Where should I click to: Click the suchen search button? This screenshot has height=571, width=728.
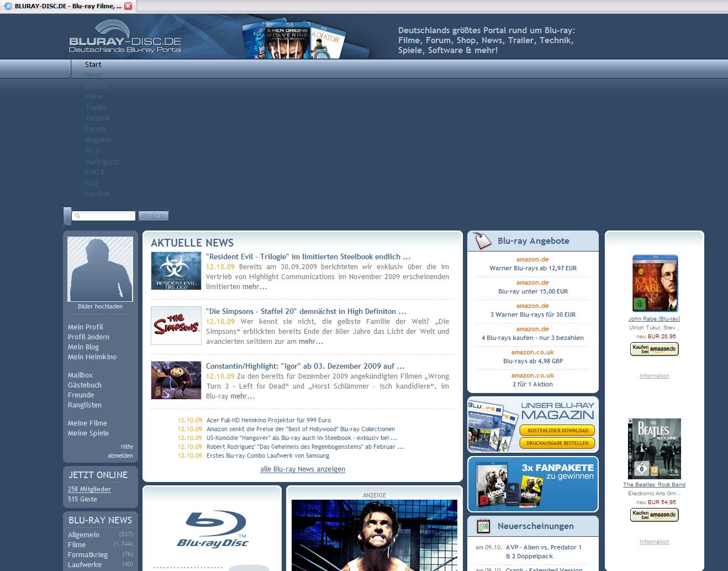(x=153, y=216)
